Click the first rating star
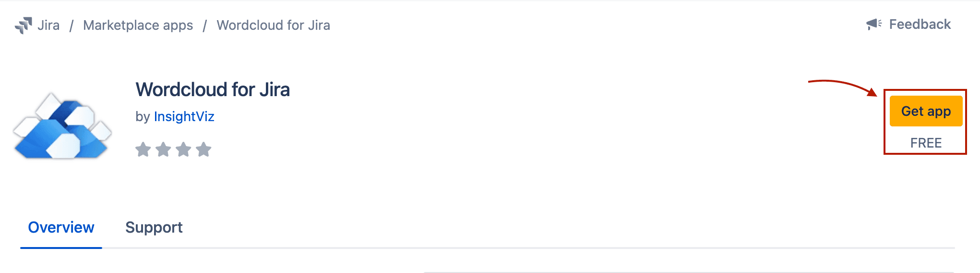This screenshot has height=273, width=980. click(x=143, y=149)
